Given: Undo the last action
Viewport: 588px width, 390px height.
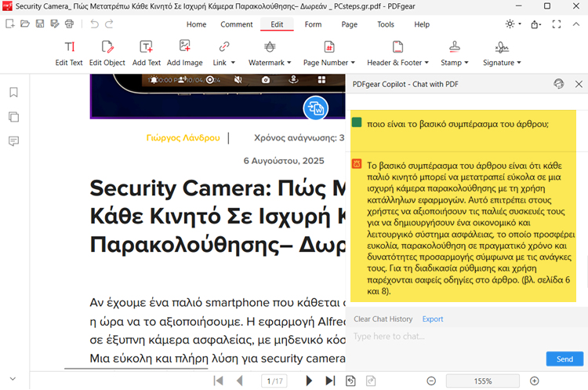Looking at the screenshot, I should click(x=95, y=24).
